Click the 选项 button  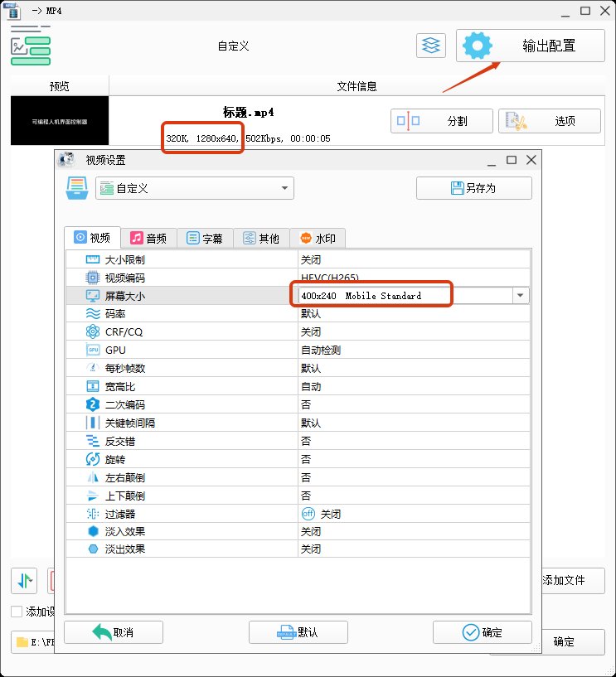pyautogui.click(x=550, y=121)
